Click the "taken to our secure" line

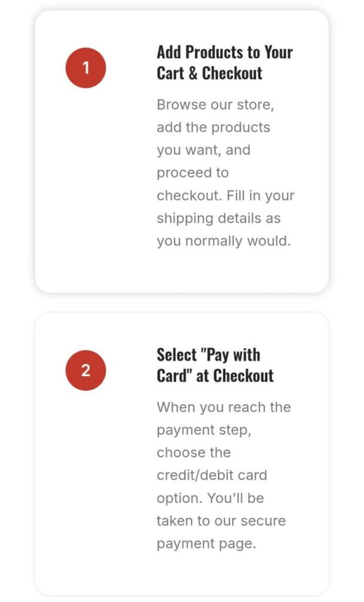[221, 521]
